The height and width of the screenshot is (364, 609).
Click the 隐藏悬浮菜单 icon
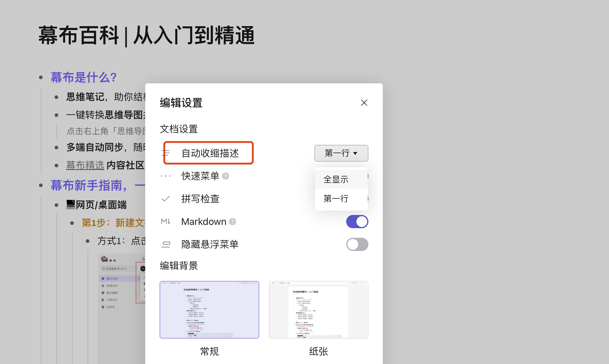tap(166, 244)
